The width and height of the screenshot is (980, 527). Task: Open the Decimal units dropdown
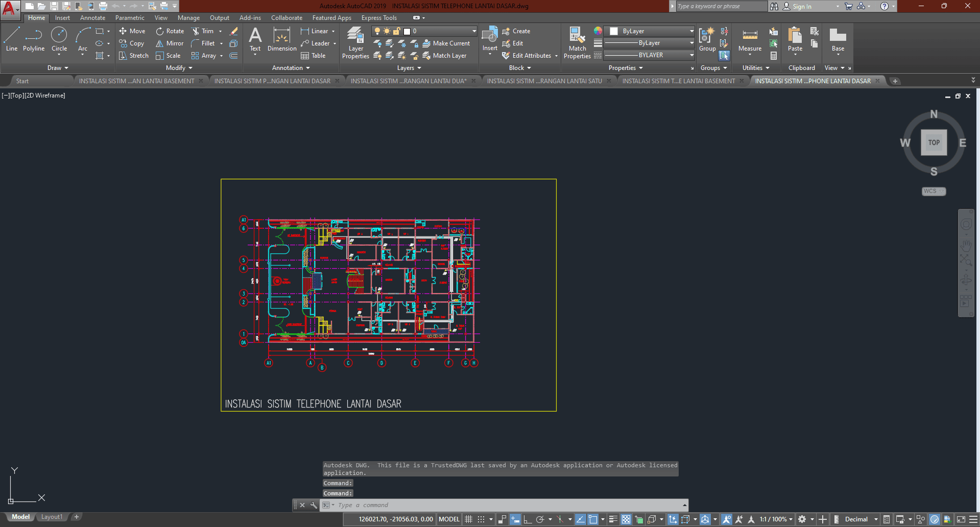(861, 519)
